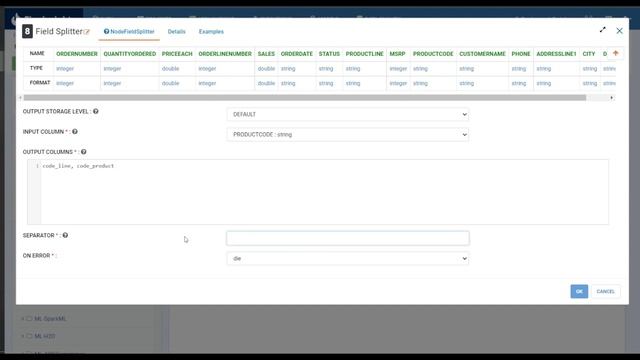The height and width of the screenshot is (360, 640).
Task: Click the PHONE column header
Action: point(521,53)
